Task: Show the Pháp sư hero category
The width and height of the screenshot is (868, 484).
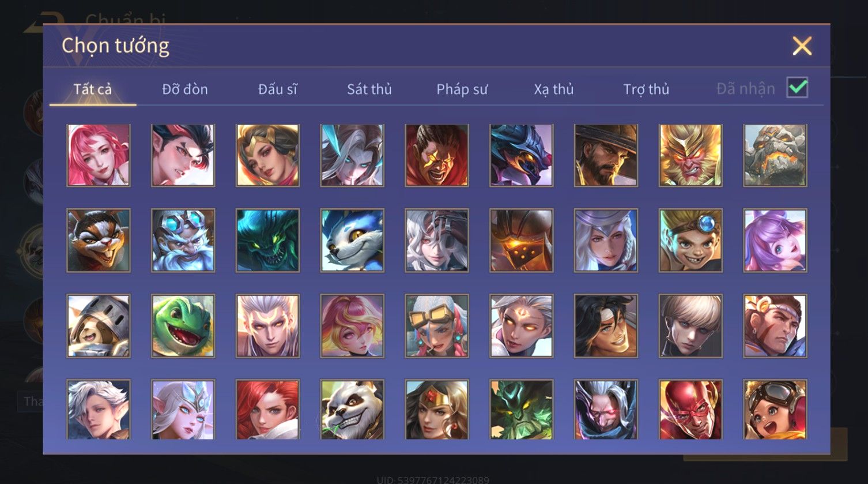Action: click(462, 89)
